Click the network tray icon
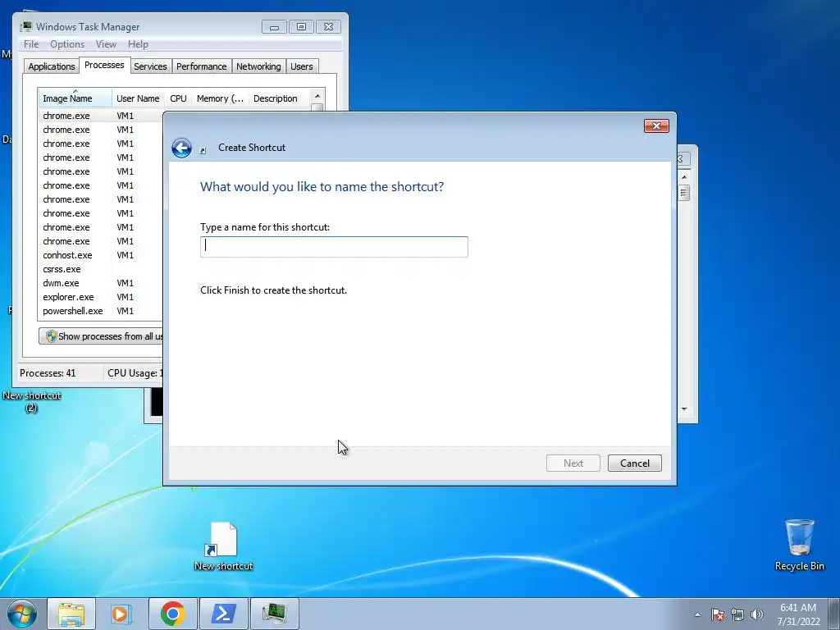This screenshot has width=840, height=630. (x=737, y=614)
